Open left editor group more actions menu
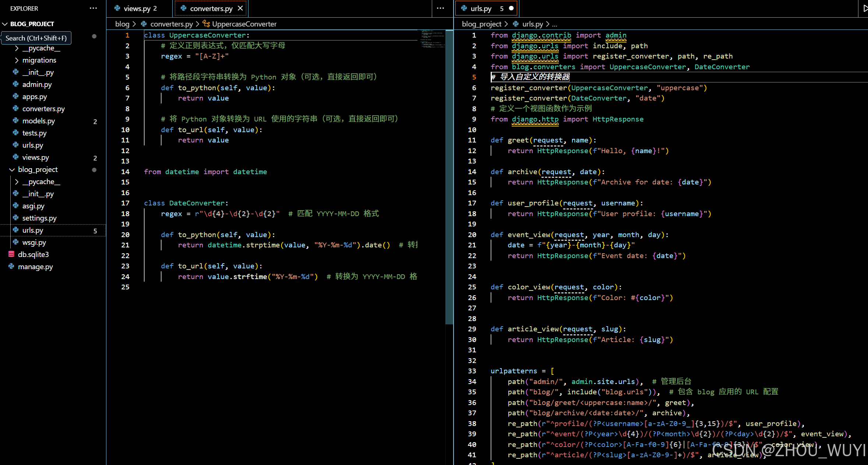 click(x=441, y=8)
